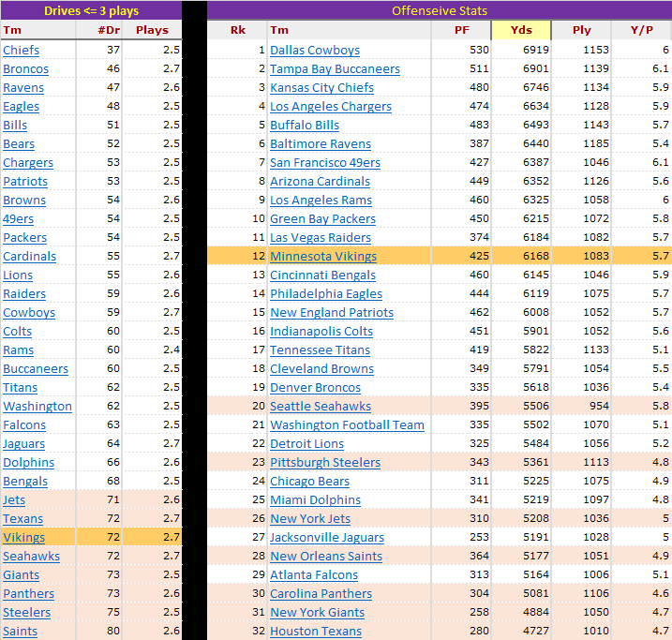This screenshot has height=640, width=672.
Task: Click the Los Angeles Chargers link
Action: 331,107
